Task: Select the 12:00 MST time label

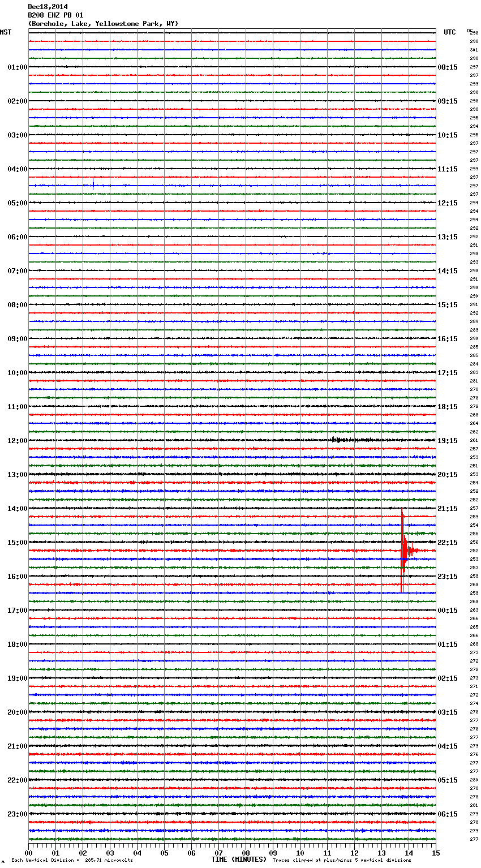Action: (18, 441)
